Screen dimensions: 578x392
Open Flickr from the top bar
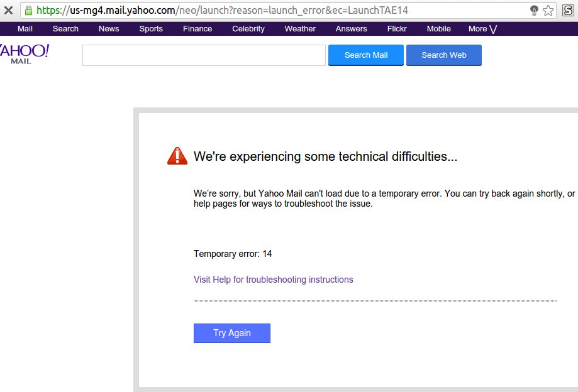point(397,29)
